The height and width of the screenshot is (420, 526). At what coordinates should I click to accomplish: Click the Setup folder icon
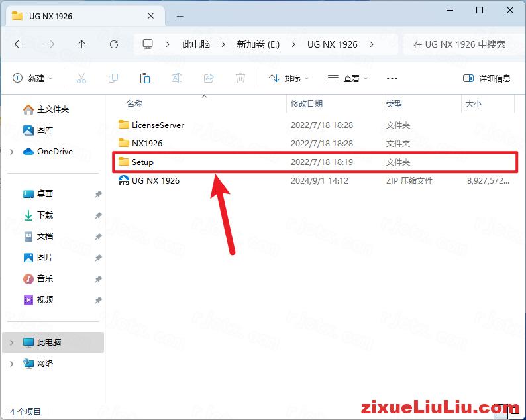tap(123, 162)
